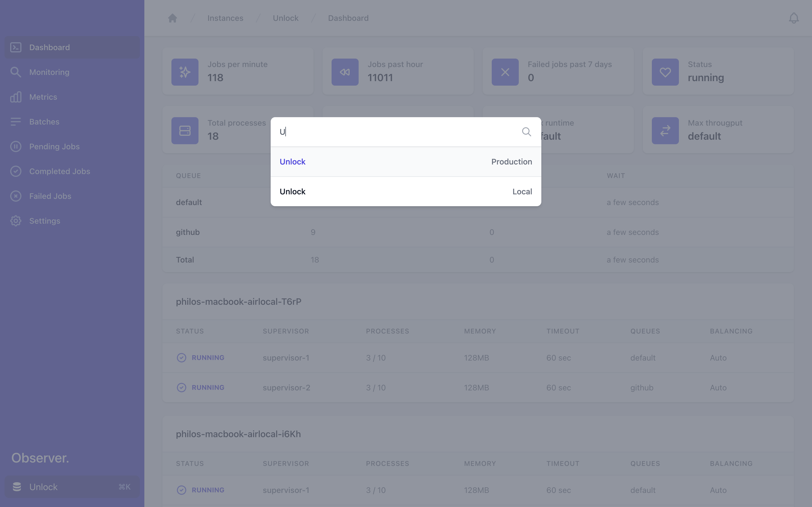
Task: Select the Unlock Local result
Action: pyautogui.click(x=406, y=192)
